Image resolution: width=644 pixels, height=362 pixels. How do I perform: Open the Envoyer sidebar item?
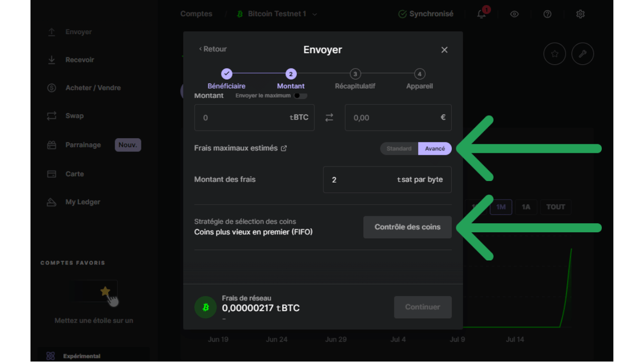pos(78,32)
